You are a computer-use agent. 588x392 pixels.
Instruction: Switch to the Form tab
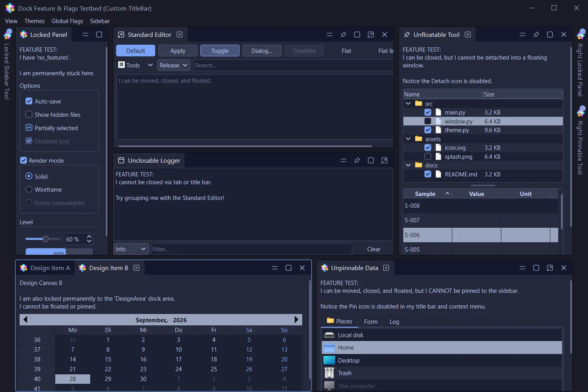click(x=371, y=321)
